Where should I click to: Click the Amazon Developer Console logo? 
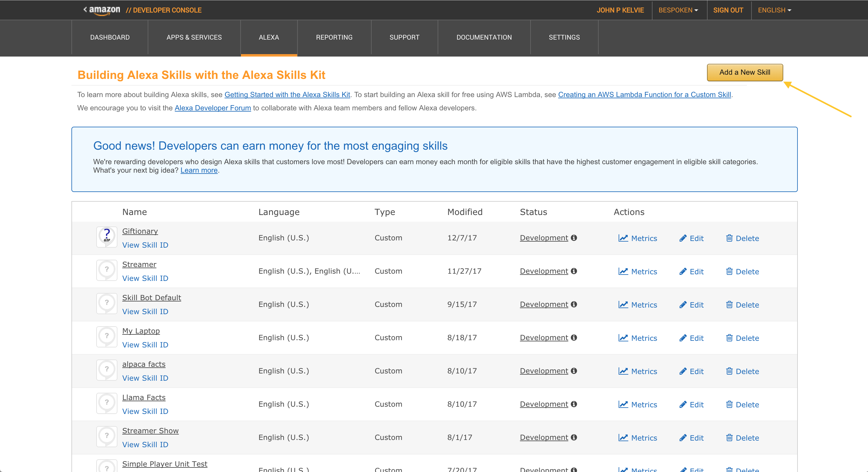coord(143,10)
